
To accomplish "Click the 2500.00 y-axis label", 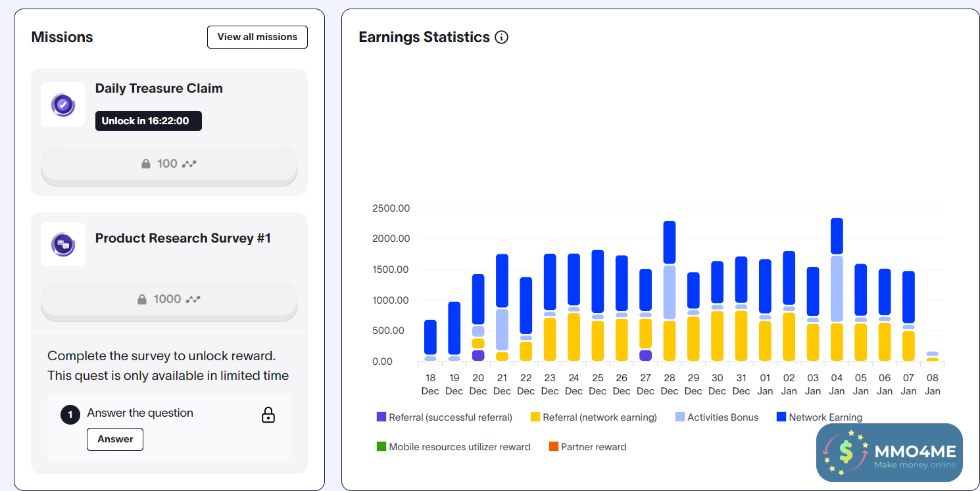I will tap(391, 208).
